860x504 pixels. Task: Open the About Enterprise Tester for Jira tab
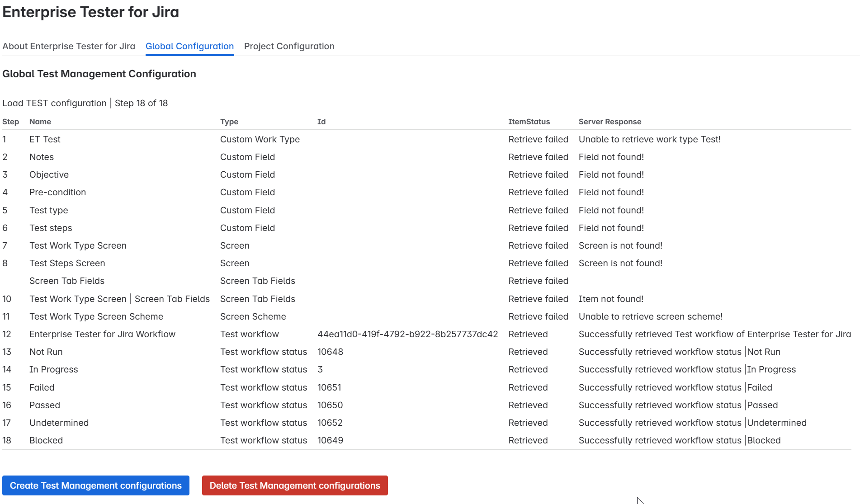[x=69, y=46]
